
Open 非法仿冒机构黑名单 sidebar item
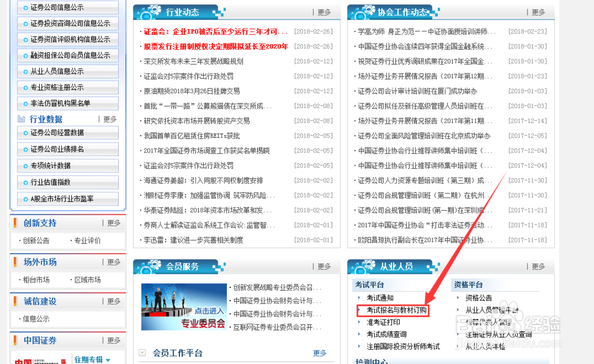click(68, 103)
